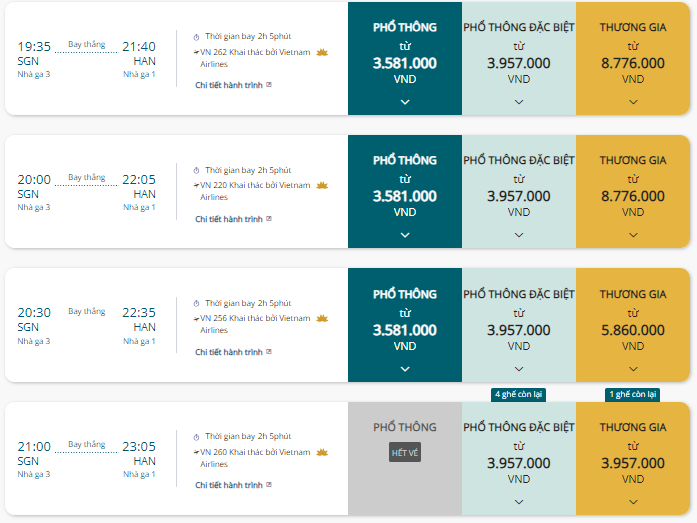Click external link icon for 21:00 flight details
This screenshot has height=523, width=697.
269,485
